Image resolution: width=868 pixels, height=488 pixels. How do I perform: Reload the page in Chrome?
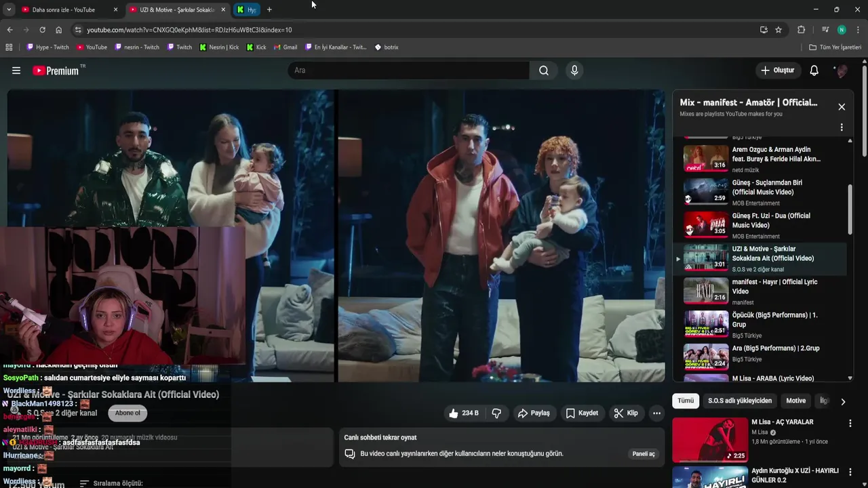pos(42,30)
